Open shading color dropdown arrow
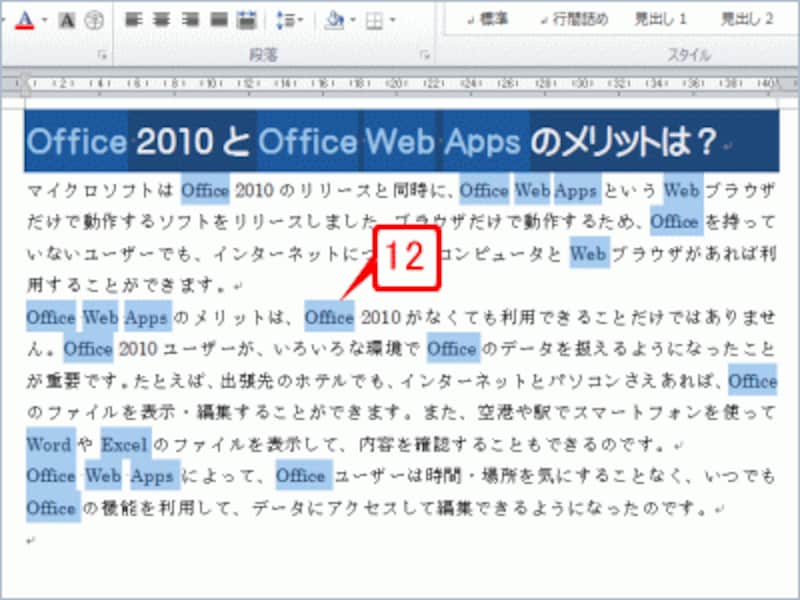 pyautogui.click(x=353, y=20)
